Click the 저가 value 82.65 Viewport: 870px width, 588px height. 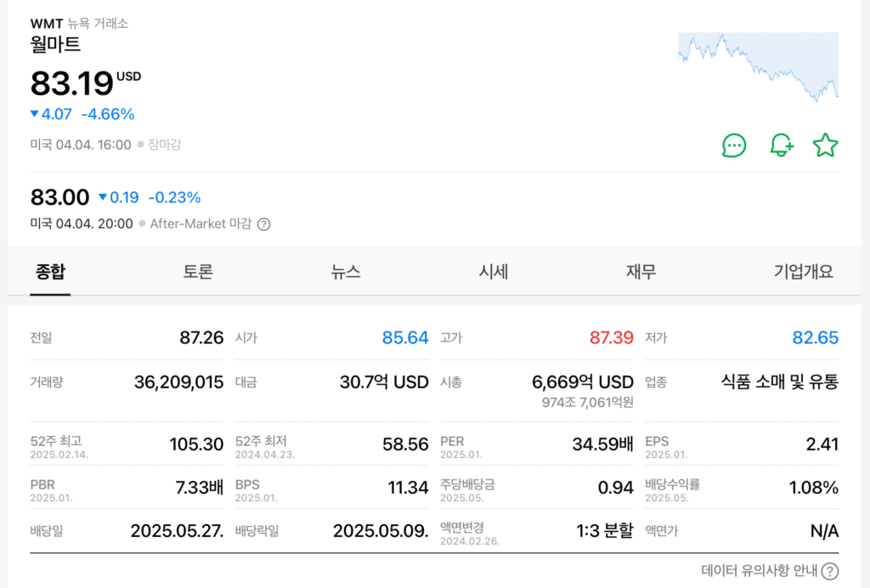[815, 338]
